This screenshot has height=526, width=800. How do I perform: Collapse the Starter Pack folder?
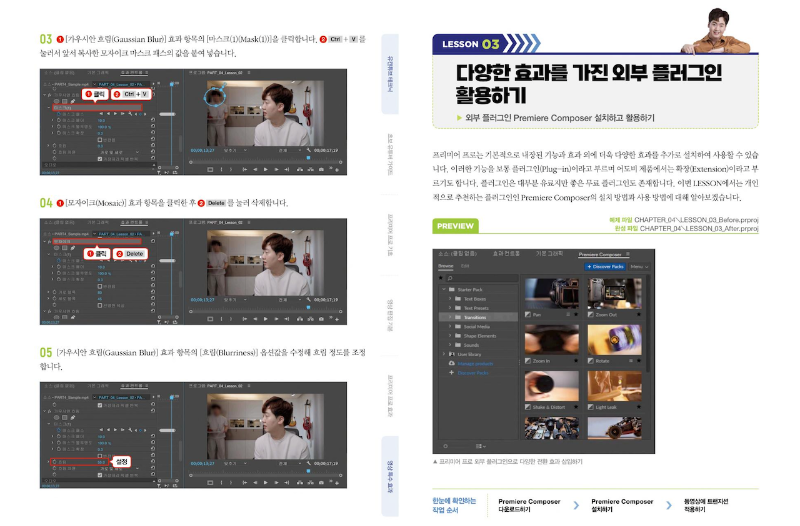pyautogui.click(x=444, y=289)
